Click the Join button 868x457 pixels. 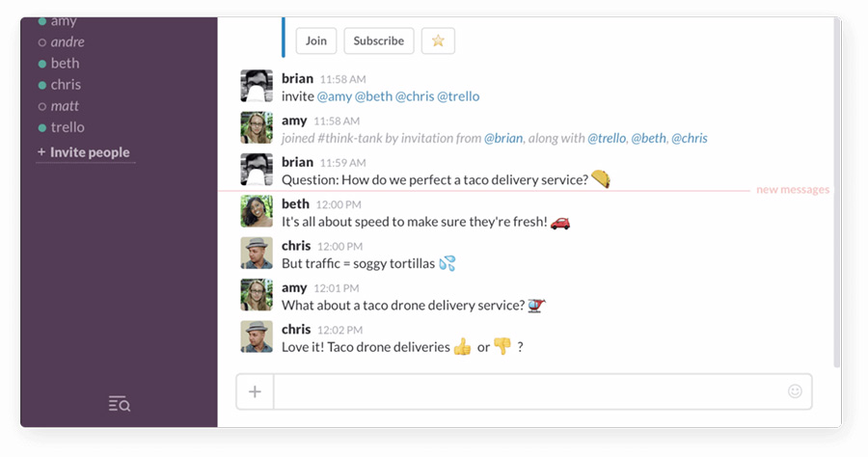(x=316, y=40)
